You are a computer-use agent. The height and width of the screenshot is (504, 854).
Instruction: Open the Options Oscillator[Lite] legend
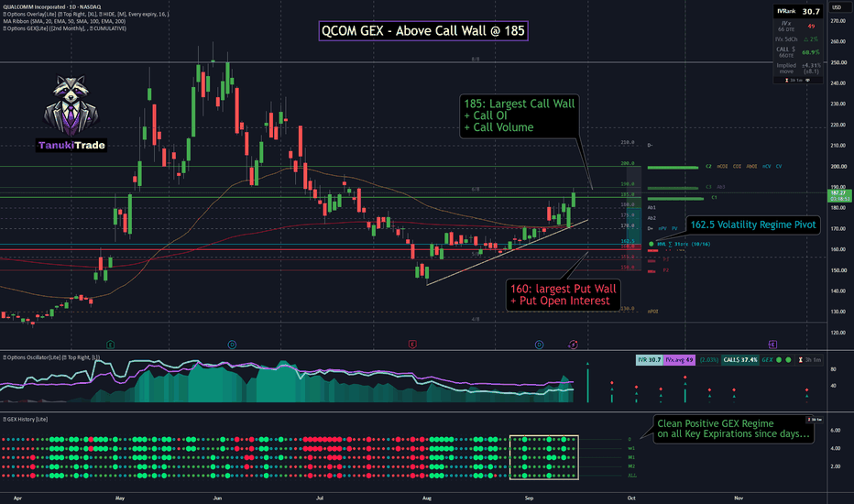point(51,357)
